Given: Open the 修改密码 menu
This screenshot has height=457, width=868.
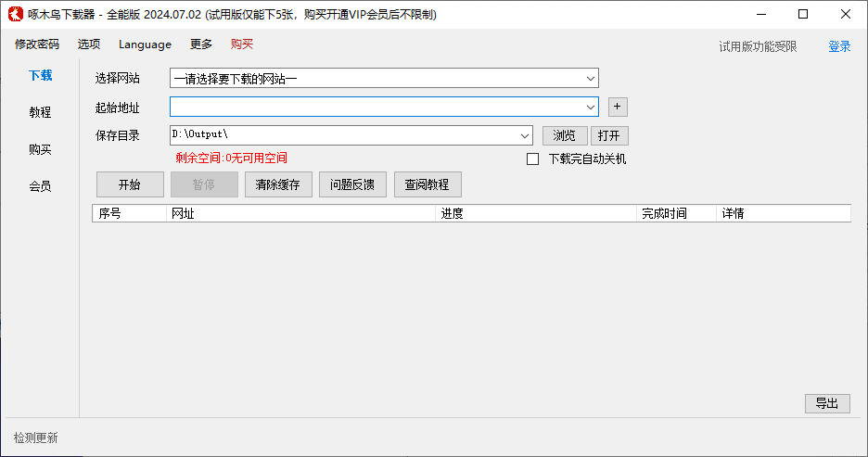Looking at the screenshot, I should (37, 44).
